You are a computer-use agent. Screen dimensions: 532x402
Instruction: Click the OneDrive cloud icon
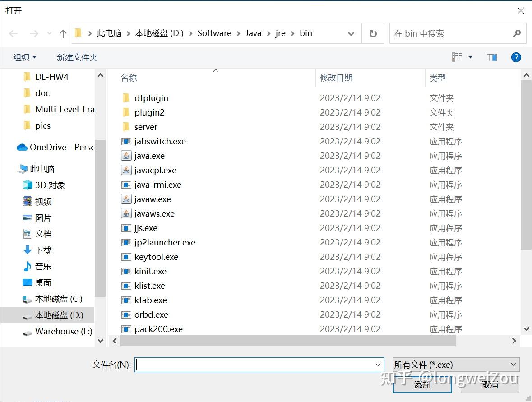point(22,147)
